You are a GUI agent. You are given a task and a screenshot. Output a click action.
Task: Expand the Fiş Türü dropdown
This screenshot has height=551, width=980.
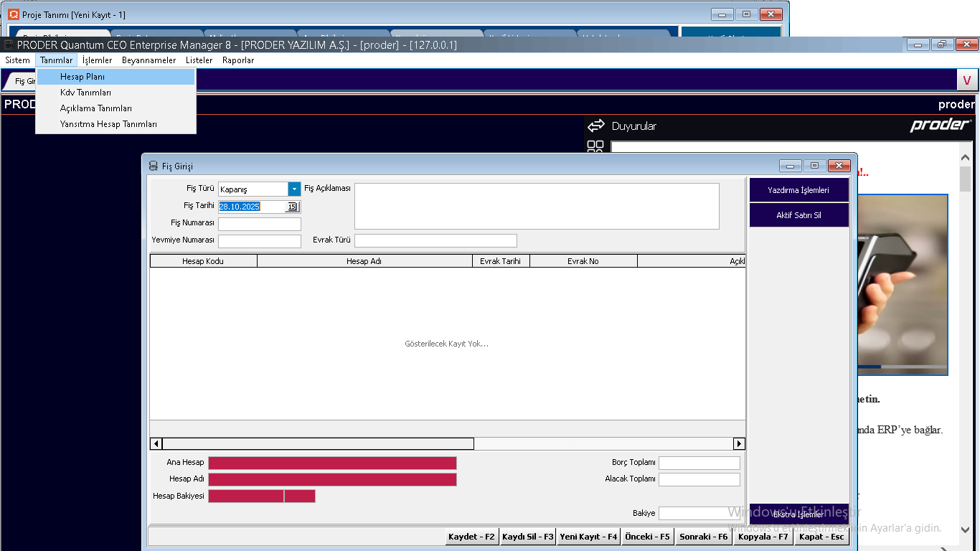tap(294, 189)
